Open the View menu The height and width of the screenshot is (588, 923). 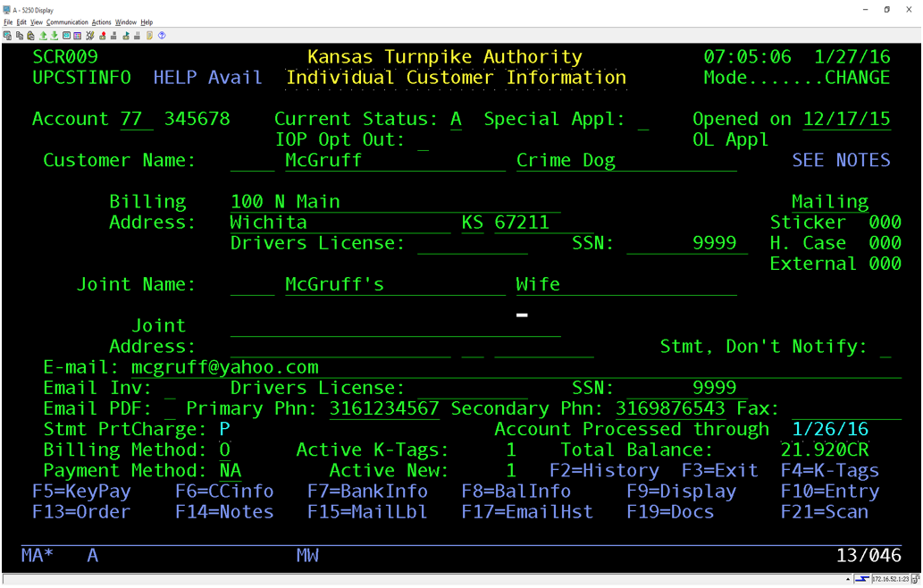tap(37, 22)
